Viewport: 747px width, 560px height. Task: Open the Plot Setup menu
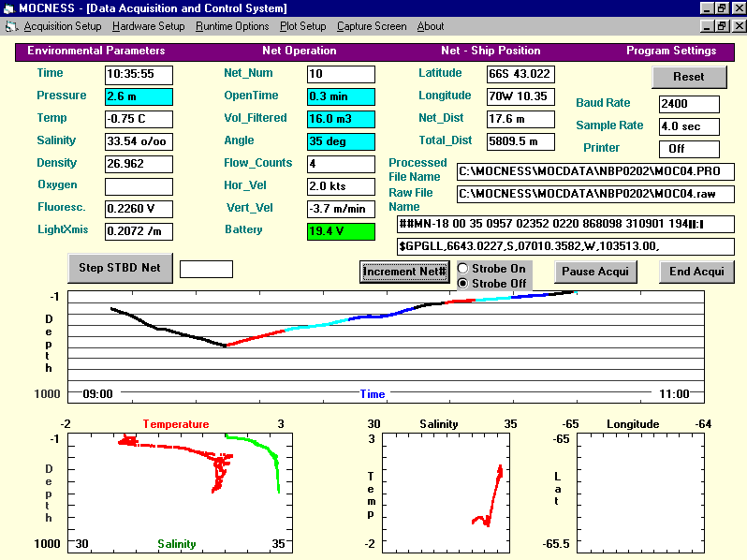(303, 26)
